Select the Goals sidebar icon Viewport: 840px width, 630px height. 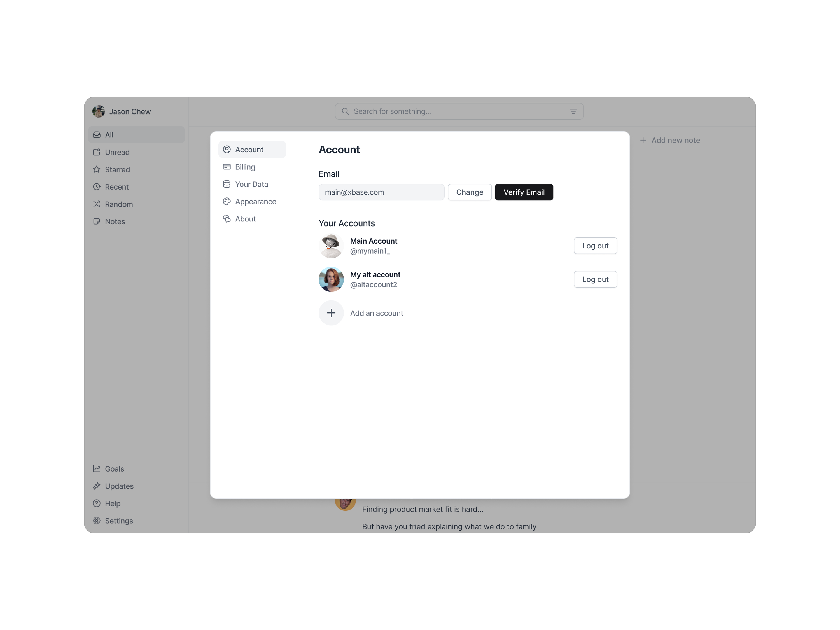tap(97, 468)
